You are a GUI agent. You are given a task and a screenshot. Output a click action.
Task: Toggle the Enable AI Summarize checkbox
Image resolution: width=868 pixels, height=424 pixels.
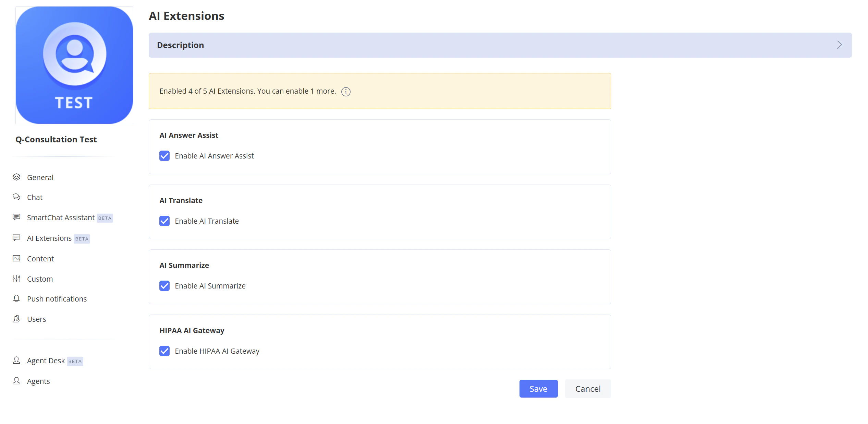[164, 286]
